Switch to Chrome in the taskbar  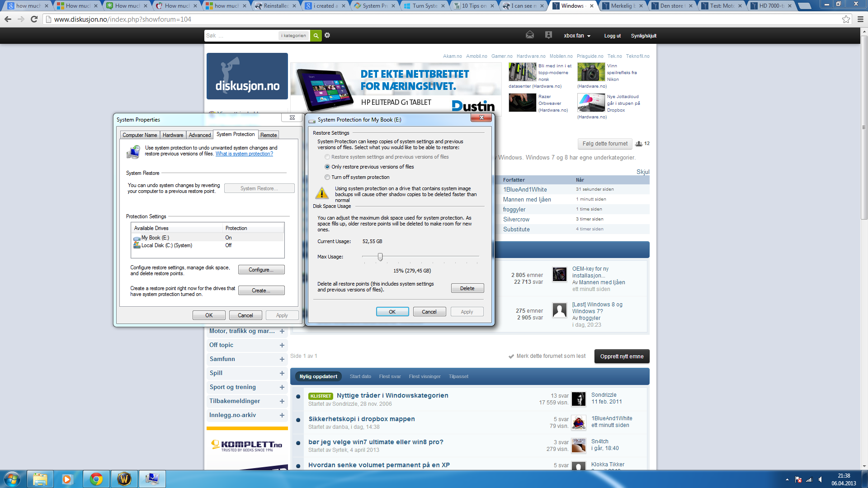pyautogui.click(x=96, y=479)
